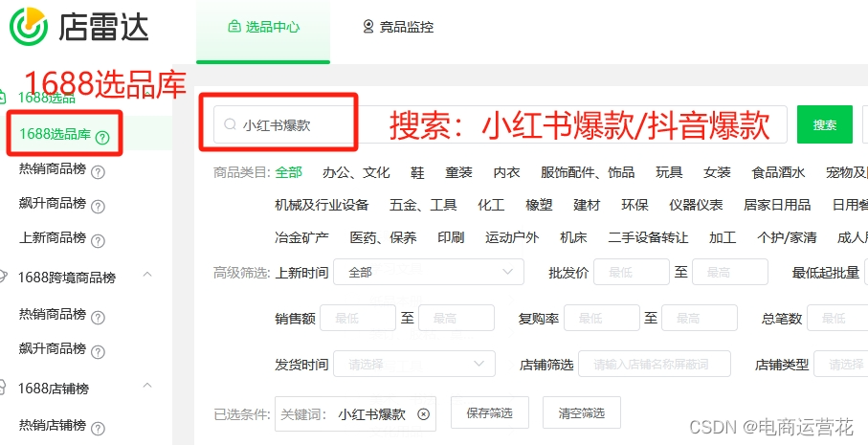Click 销售额 最高 input
This screenshot has height=445, width=868.
[456, 318]
